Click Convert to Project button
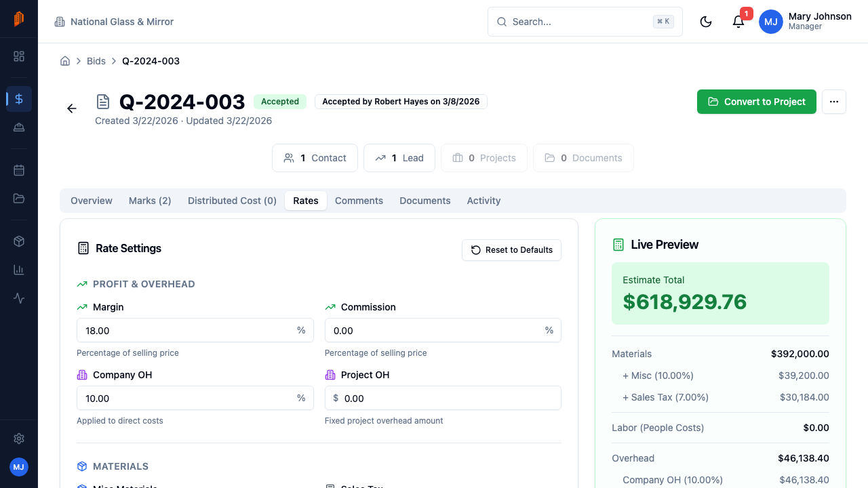 (757, 102)
